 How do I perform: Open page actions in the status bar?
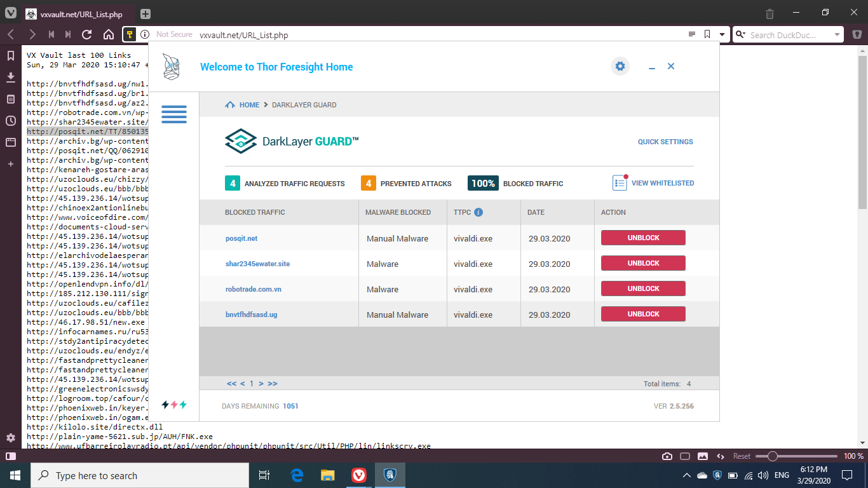click(721, 456)
